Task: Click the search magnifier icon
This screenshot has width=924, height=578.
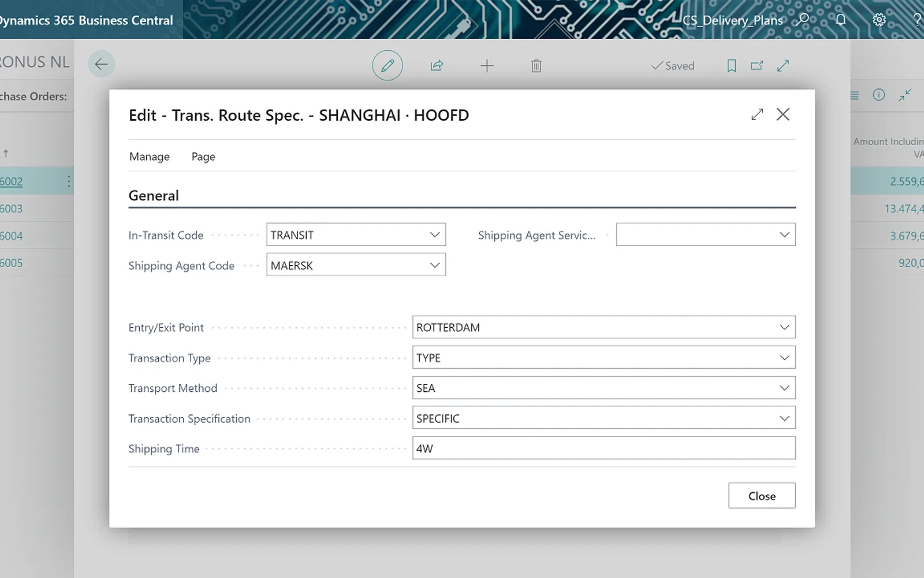Action: point(803,20)
